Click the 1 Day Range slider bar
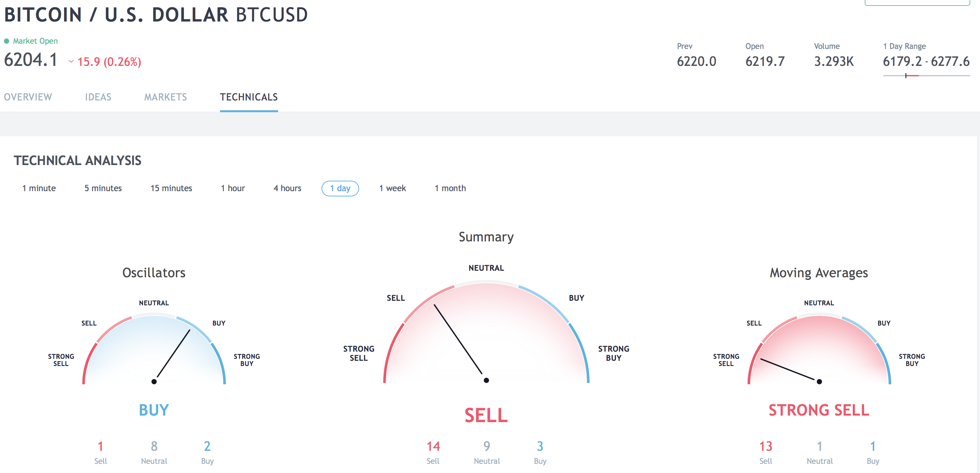 pyautogui.click(x=926, y=76)
